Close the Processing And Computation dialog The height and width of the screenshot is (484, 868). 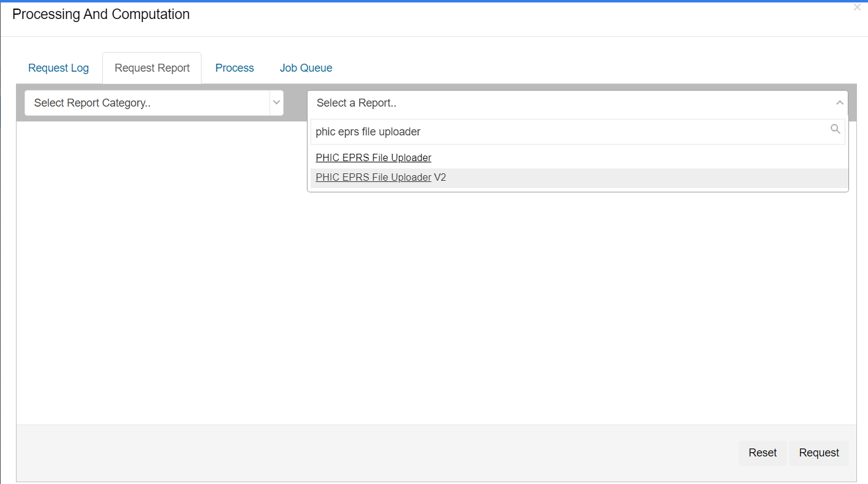857,7
